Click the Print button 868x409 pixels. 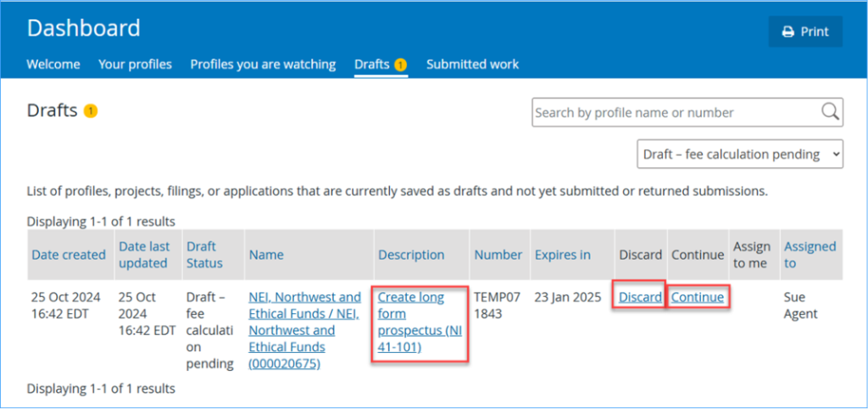pyautogui.click(x=804, y=31)
